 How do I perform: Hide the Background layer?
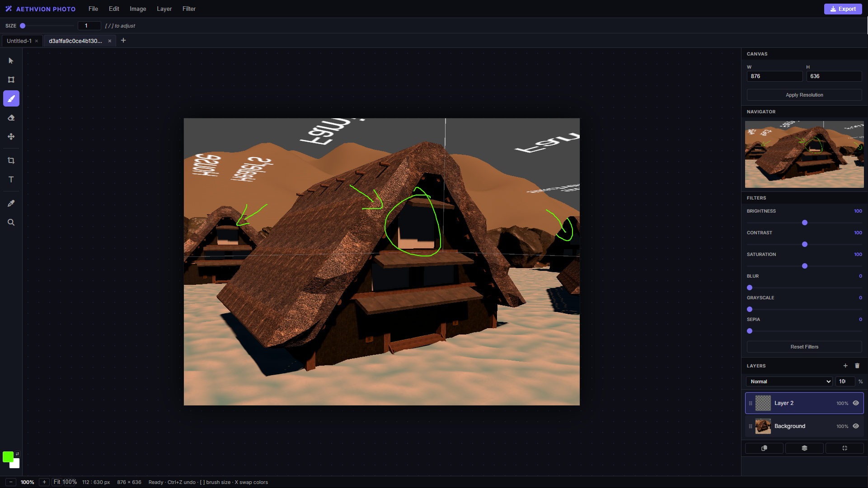tap(856, 426)
